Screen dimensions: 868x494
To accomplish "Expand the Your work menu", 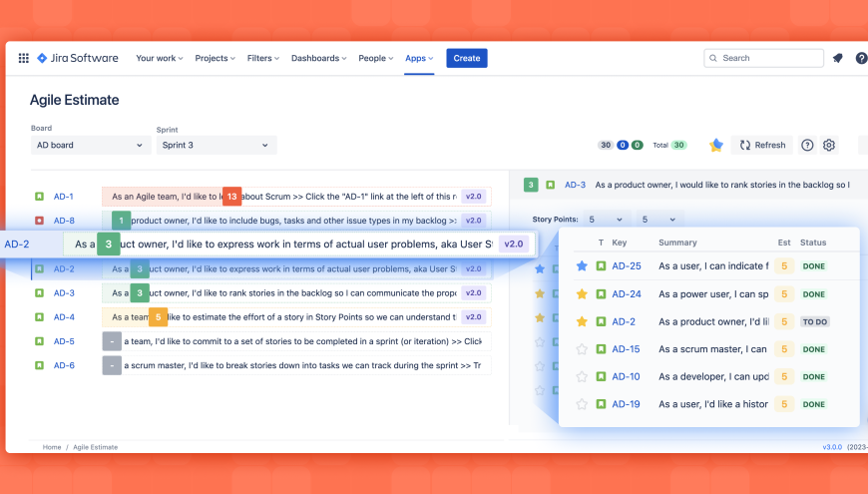I will pos(160,58).
